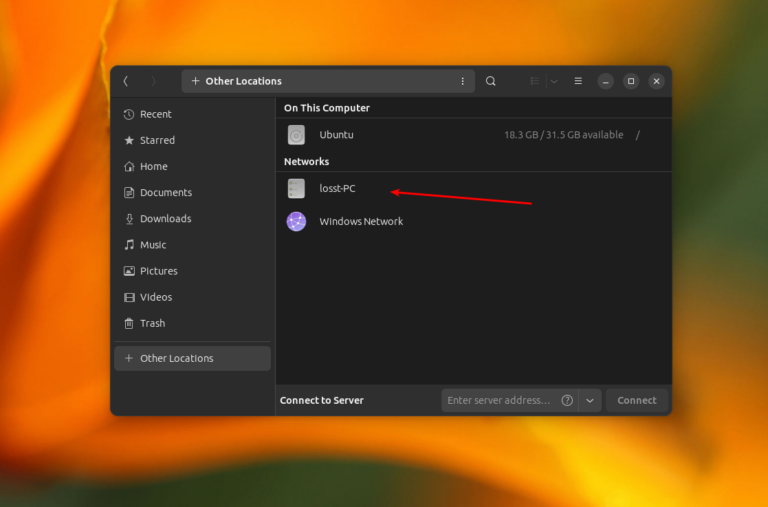Maximize the Files window

pos(631,81)
